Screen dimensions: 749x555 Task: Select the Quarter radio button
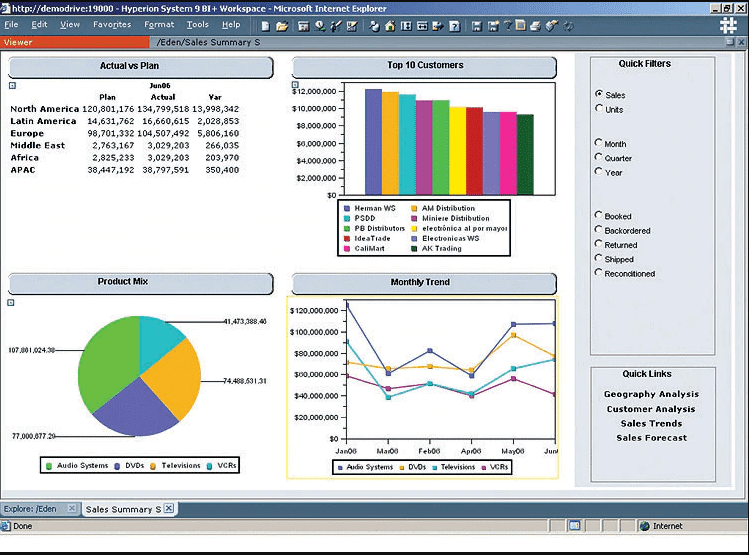click(x=599, y=158)
